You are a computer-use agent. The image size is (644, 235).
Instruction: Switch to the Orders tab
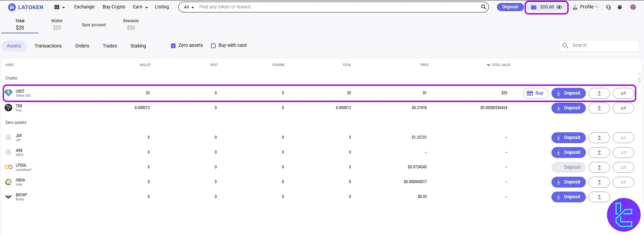coord(82,46)
